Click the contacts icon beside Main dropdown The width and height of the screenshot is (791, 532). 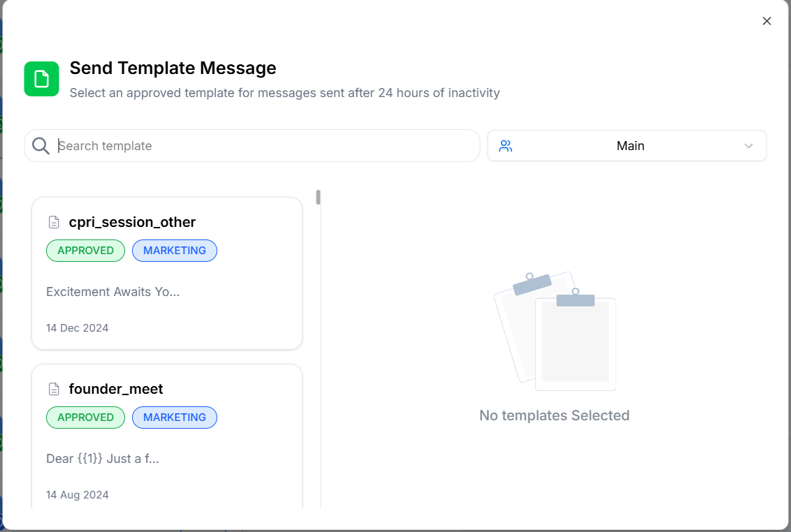(505, 145)
